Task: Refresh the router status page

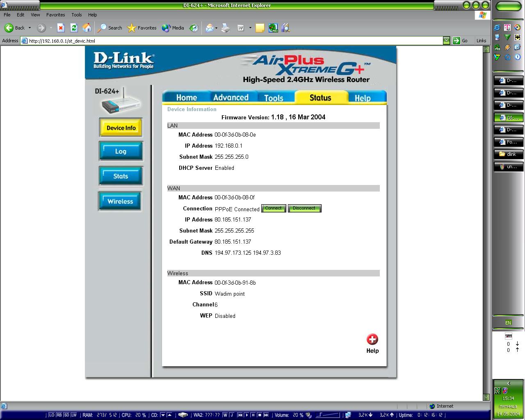Action: [74, 28]
